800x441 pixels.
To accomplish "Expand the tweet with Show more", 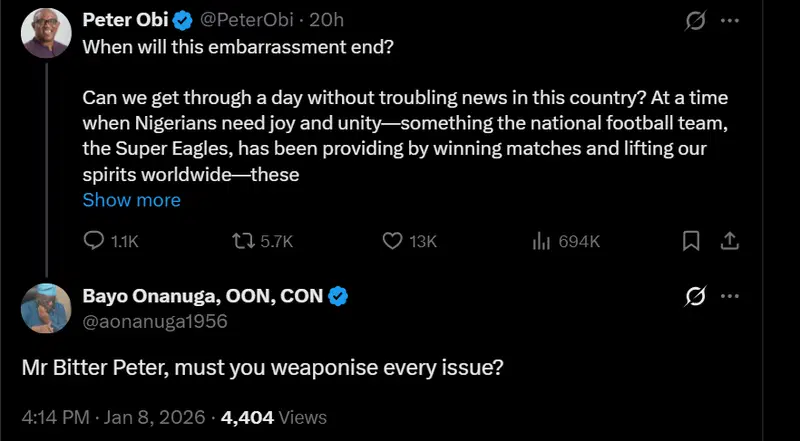I will pyautogui.click(x=131, y=200).
